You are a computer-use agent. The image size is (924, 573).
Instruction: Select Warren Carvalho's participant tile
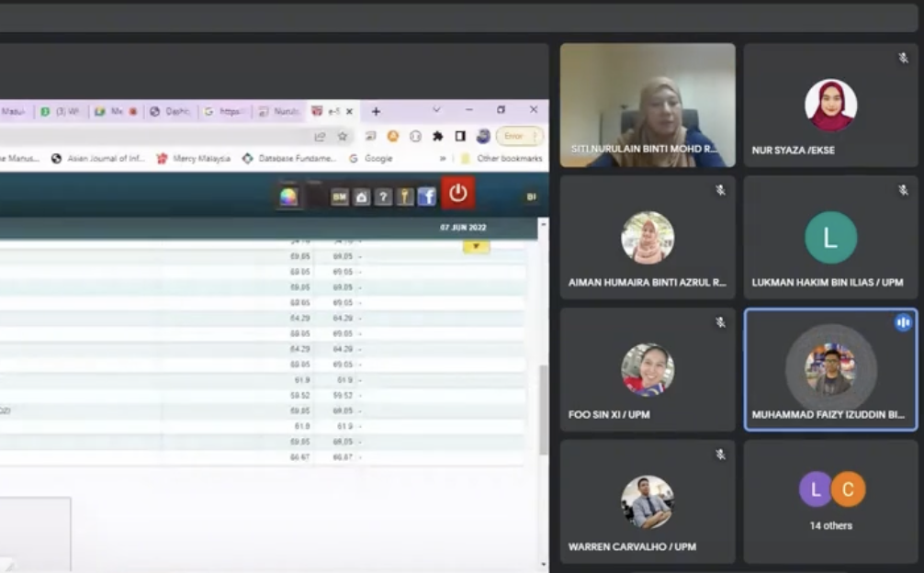coord(647,500)
